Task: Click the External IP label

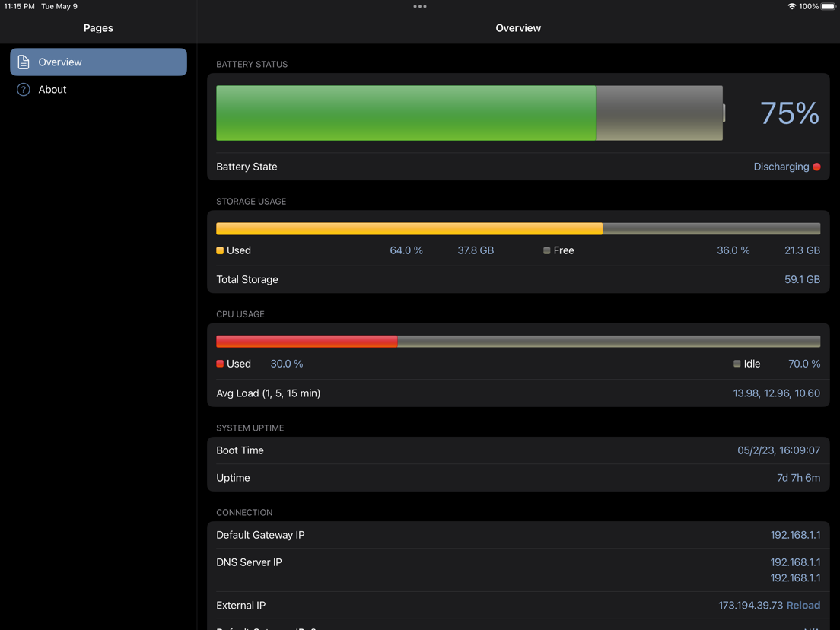Action: click(x=240, y=605)
